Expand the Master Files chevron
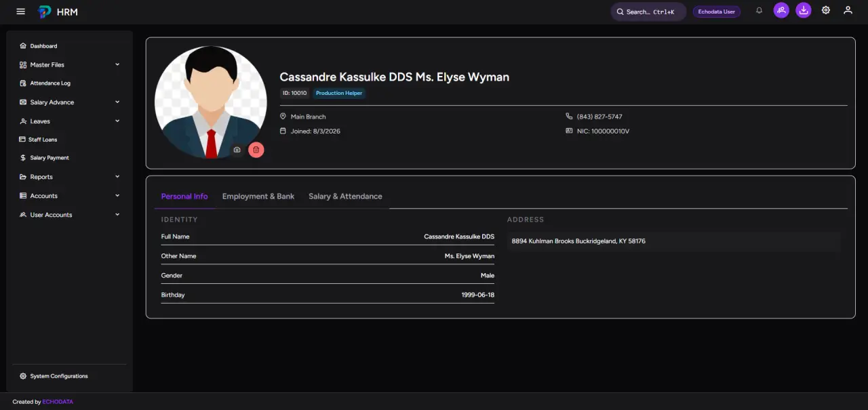 click(x=117, y=64)
